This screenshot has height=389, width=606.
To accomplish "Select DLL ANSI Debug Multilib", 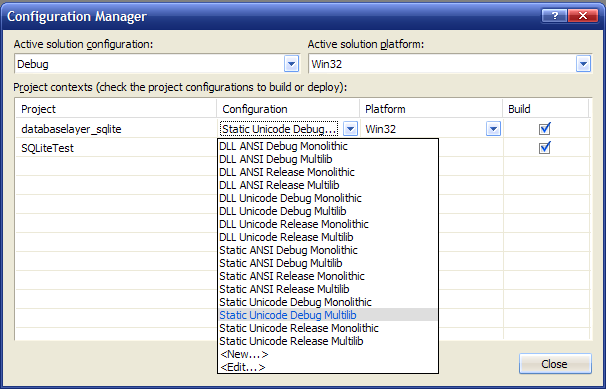I will click(328, 159).
